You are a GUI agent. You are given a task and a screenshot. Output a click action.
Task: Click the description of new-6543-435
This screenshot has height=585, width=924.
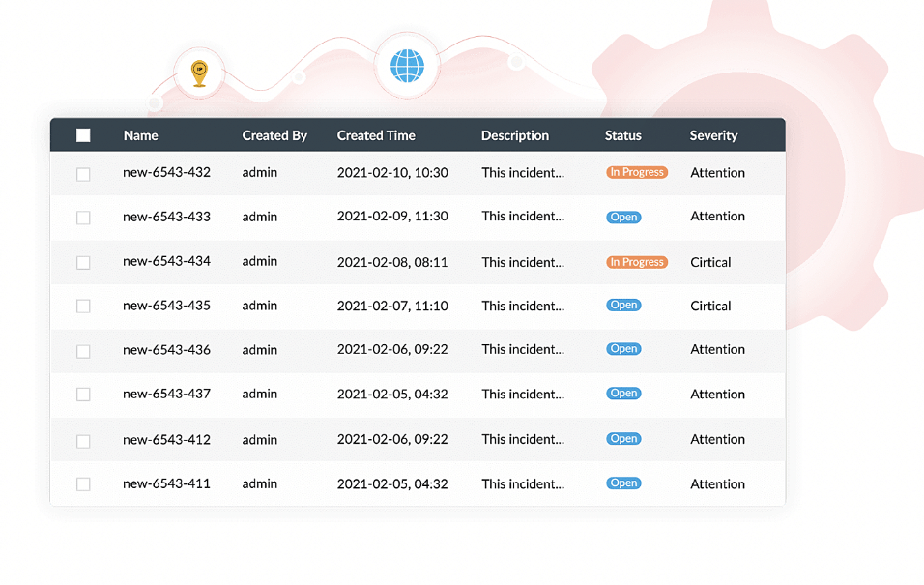pos(523,307)
